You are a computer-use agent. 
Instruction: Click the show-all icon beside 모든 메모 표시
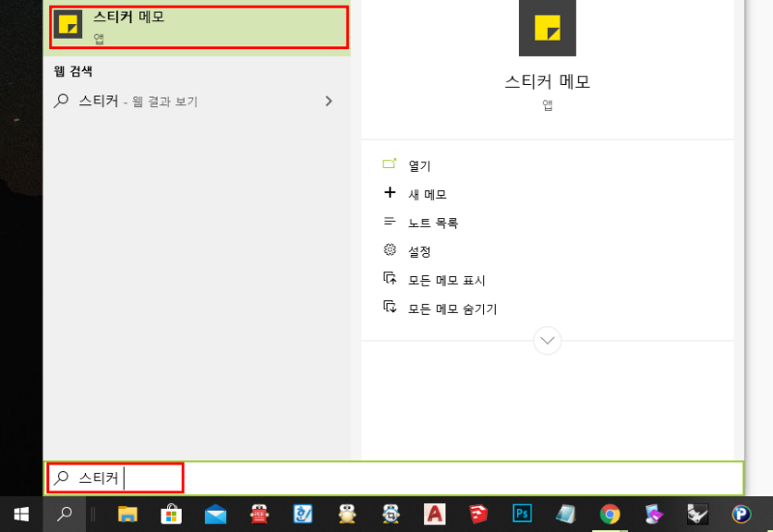click(x=390, y=278)
